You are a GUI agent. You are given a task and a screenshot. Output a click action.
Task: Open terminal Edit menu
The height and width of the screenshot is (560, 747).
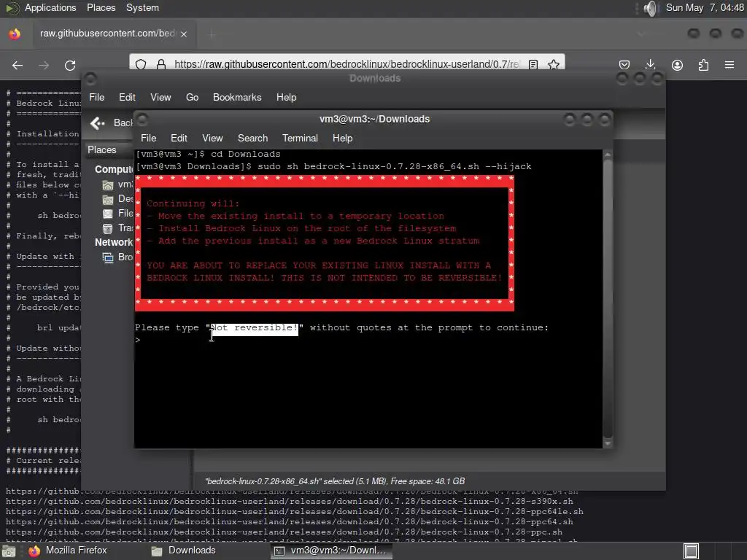(179, 138)
